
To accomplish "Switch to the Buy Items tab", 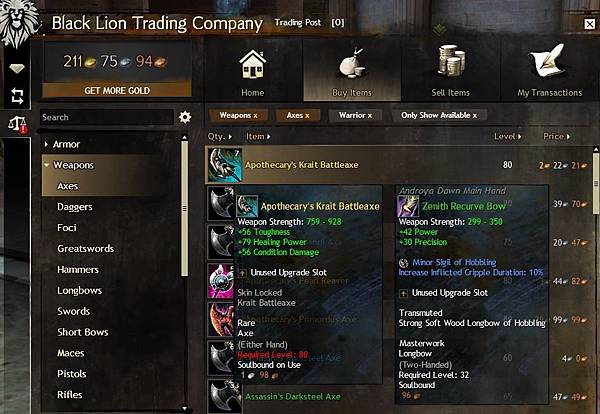I will coord(352,72).
